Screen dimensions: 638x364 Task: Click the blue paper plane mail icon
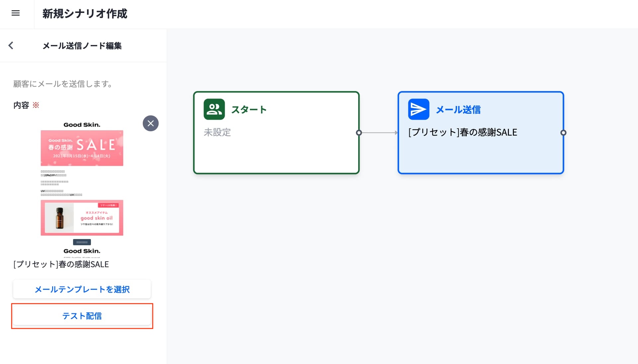click(418, 109)
